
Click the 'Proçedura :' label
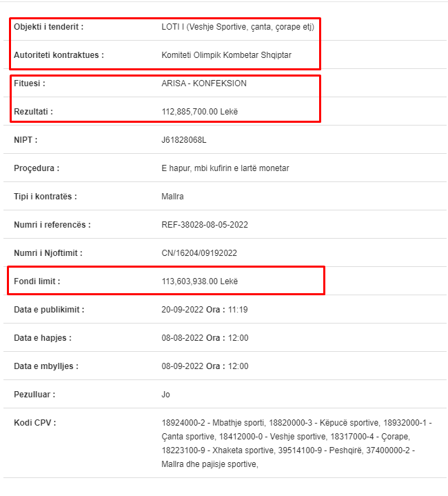tap(37, 168)
